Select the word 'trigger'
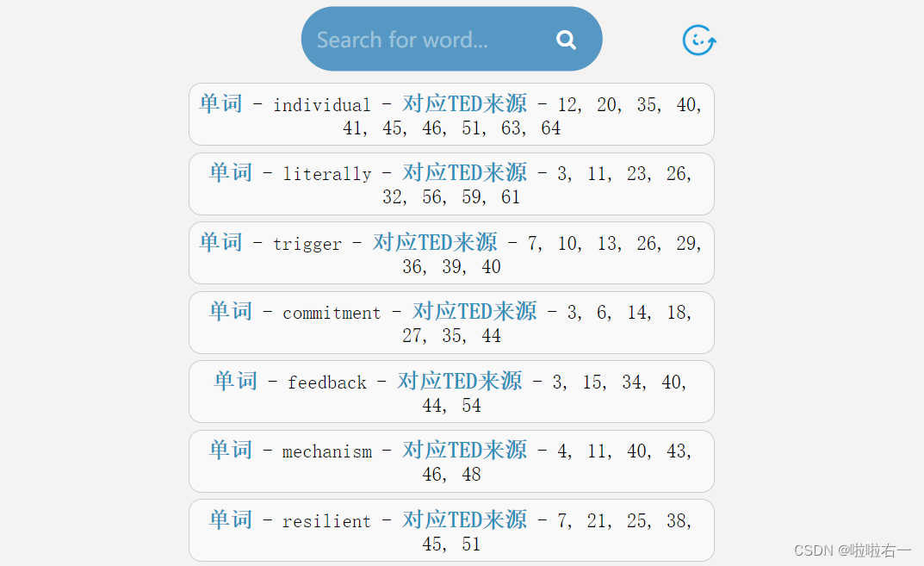 [x=307, y=244]
